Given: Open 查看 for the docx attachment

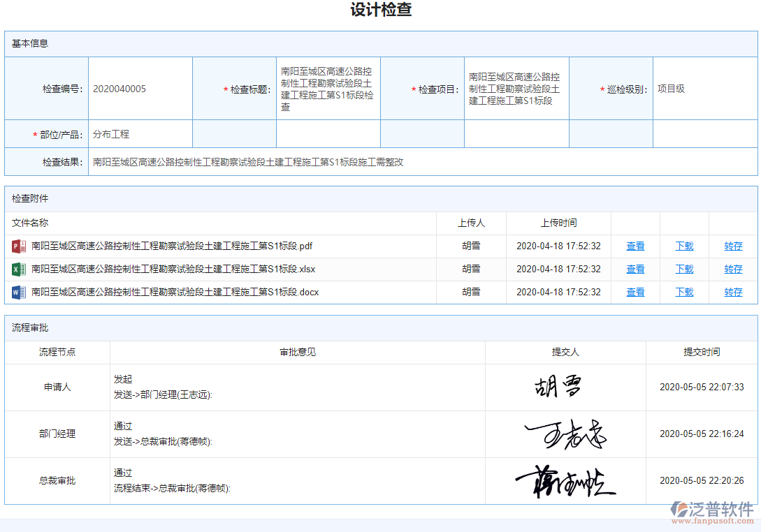Looking at the screenshot, I should 635,292.
